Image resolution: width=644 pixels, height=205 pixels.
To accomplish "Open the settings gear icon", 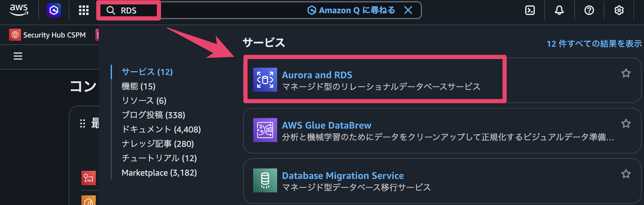I will click(619, 10).
